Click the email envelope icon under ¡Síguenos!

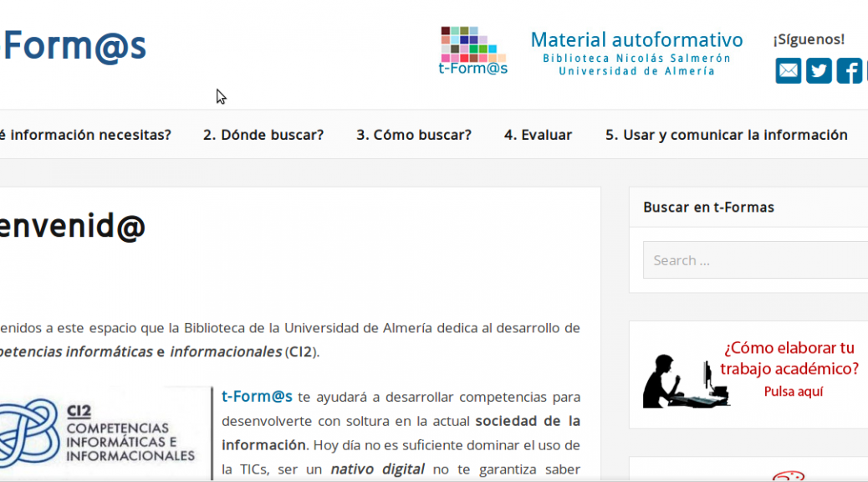(x=788, y=71)
